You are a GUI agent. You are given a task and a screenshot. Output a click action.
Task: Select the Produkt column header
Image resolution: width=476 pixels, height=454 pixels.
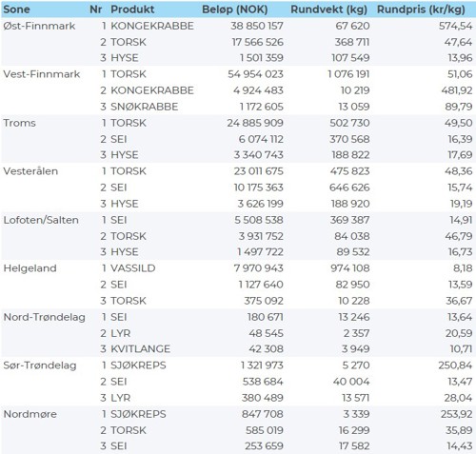click(132, 10)
